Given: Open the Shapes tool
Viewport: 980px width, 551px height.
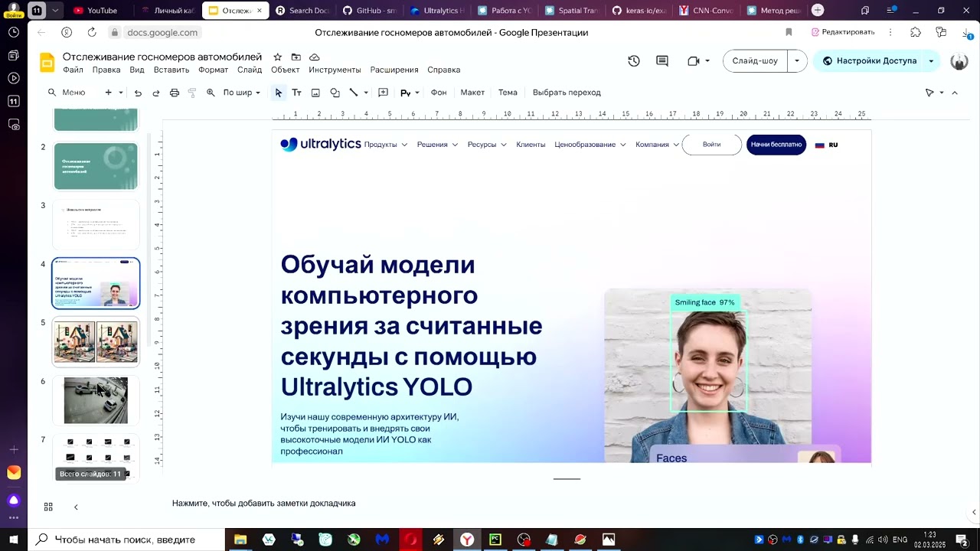Looking at the screenshot, I should click(x=335, y=93).
